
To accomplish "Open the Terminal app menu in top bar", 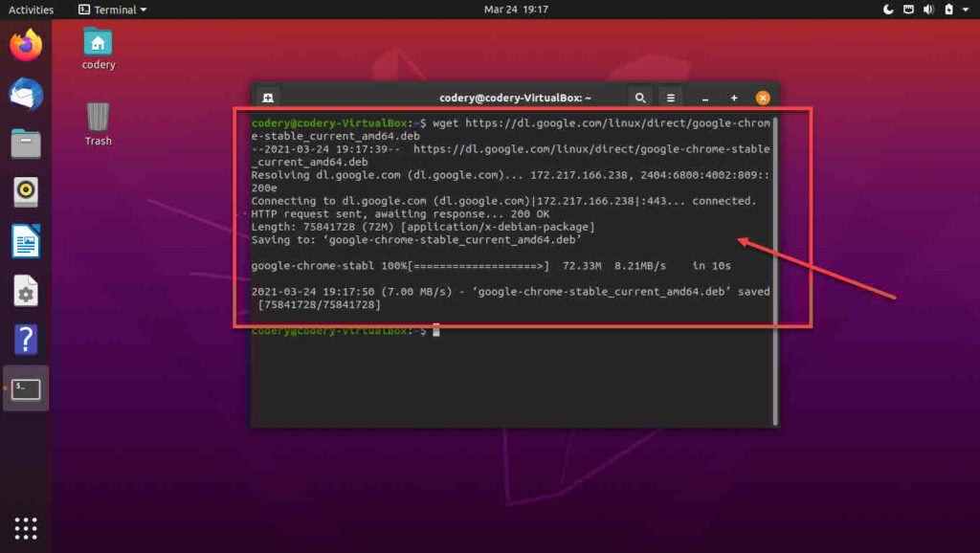I will click(113, 10).
